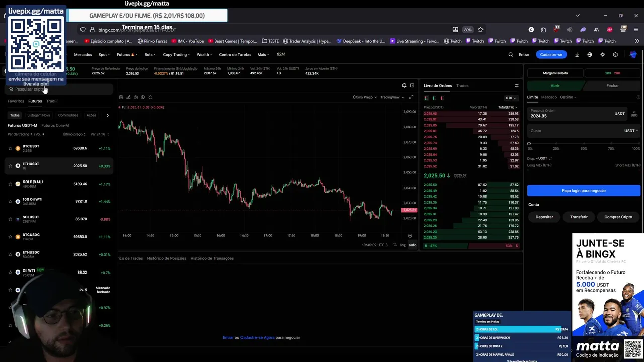Toggle auto scale on chart
Viewport: 644px width, 362px height.
412,245
